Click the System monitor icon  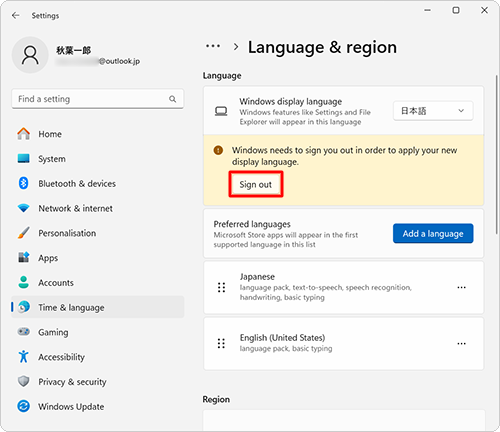click(x=23, y=158)
